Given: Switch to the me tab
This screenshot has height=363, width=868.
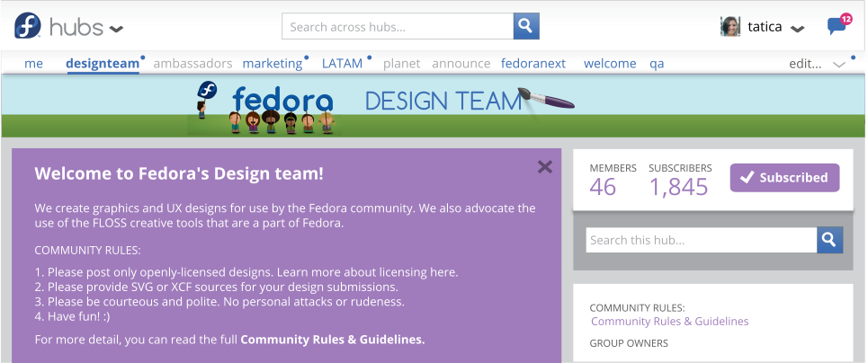Looking at the screenshot, I should tap(34, 64).
